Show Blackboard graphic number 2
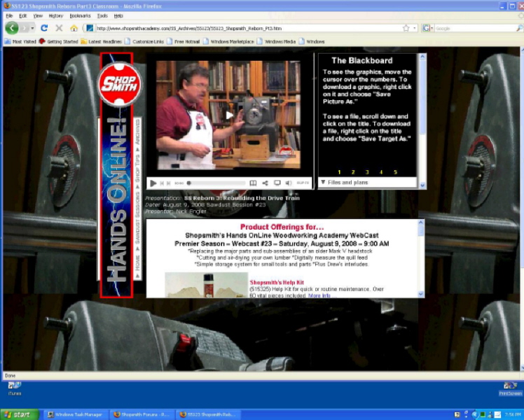This screenshot has height=420, width=524. [x=353, y=172]
